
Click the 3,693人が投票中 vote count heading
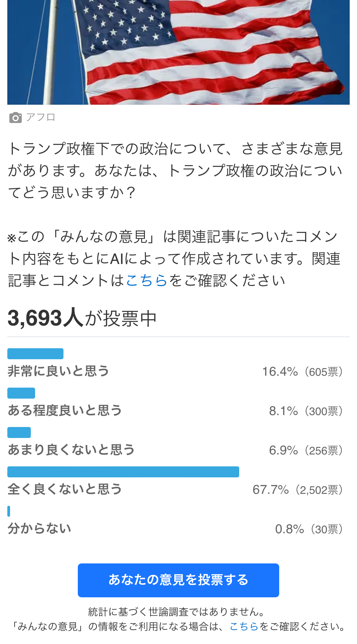(82, 318)
